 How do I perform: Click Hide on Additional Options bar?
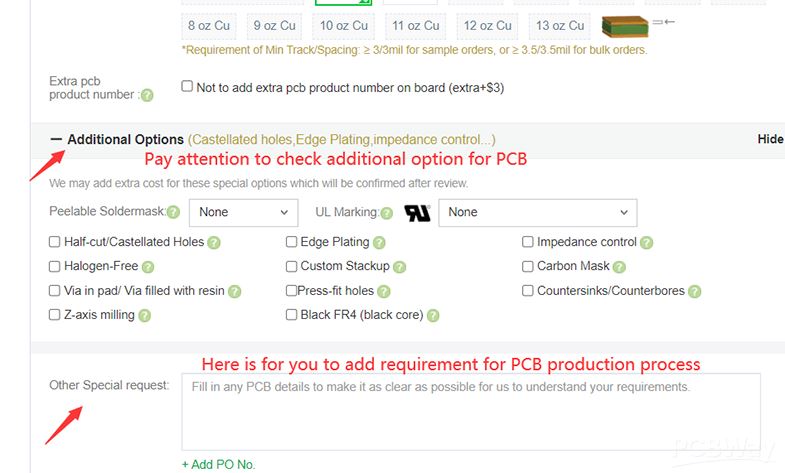tap(770, 140)
